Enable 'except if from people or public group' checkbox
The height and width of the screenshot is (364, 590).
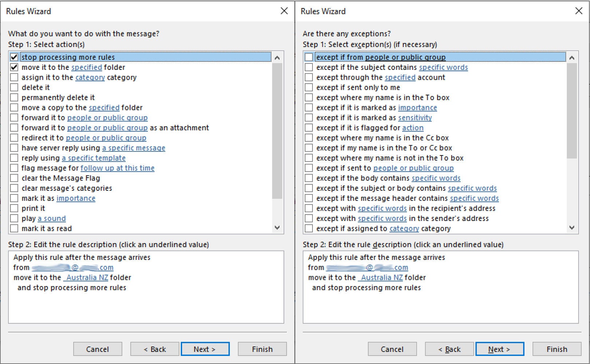click(309, 57)
